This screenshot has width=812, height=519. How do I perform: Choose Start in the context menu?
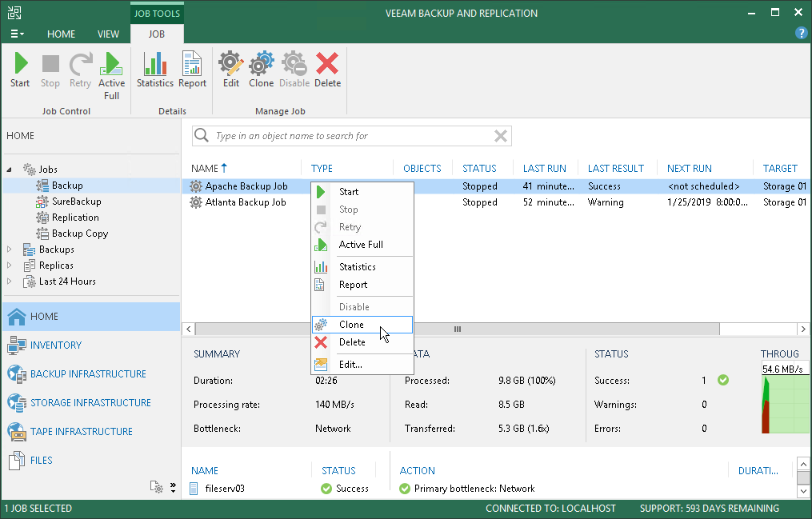coord(362,191)
